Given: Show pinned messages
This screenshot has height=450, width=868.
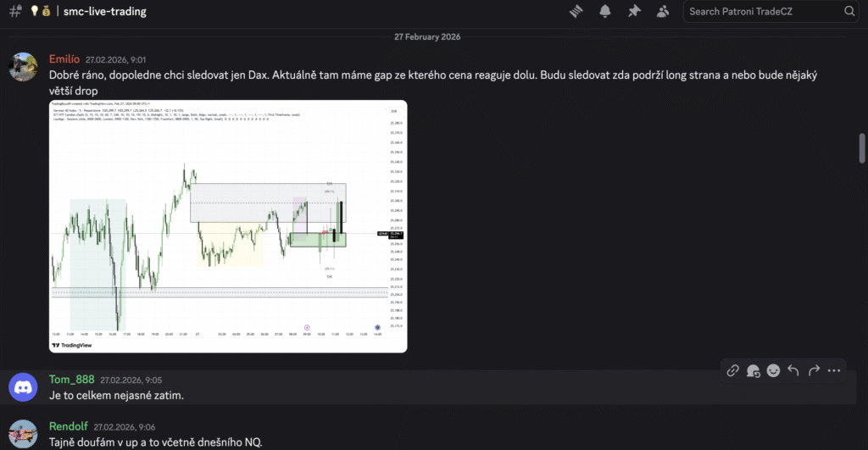Looking at the screenshot, I should [x=633, y=12].
